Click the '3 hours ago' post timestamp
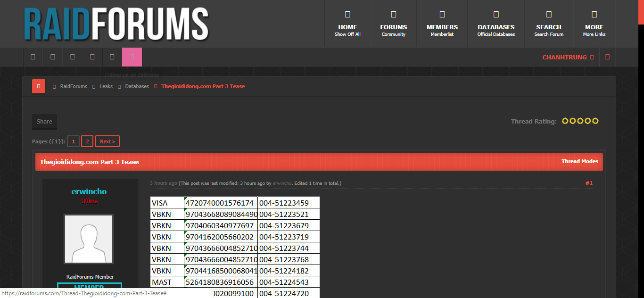The image size is (644, 298). coord(164,183)
